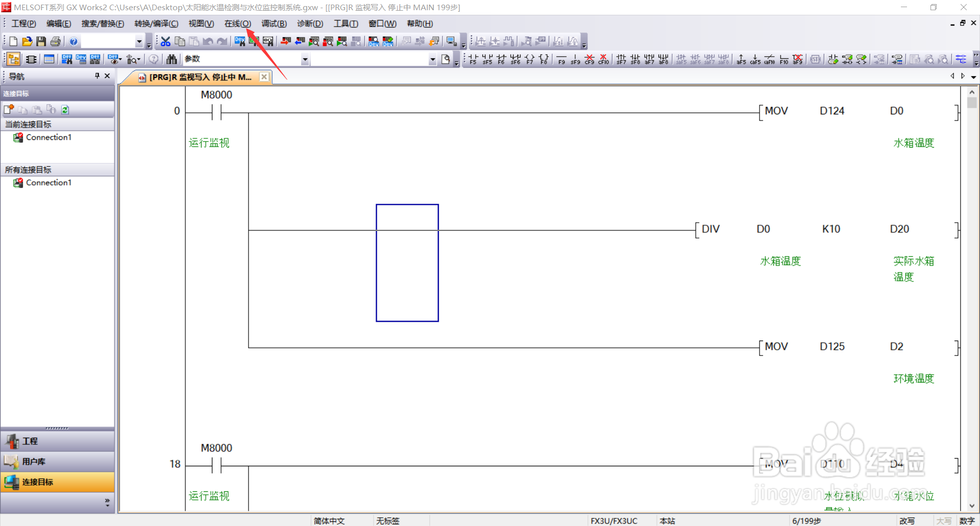This screenshot has height=526, width=980.
Task: Draw a horizontal line (F9)
Action: tap(561, 59)
